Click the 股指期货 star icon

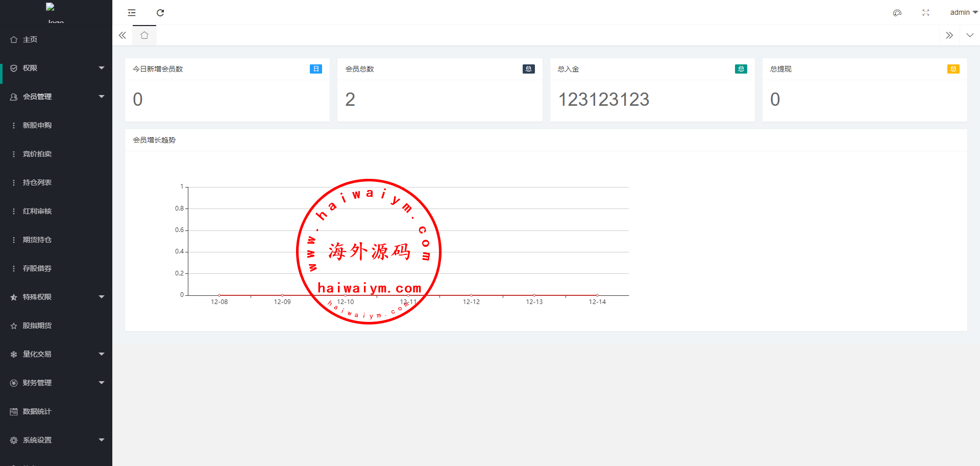click(x=14, y=325)
